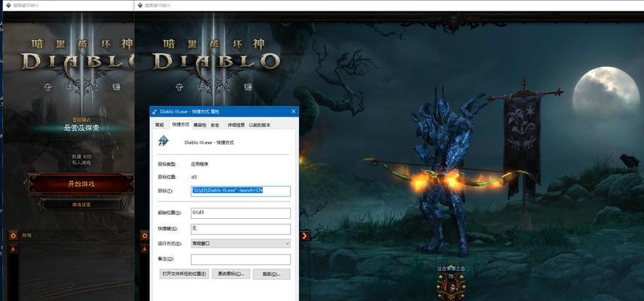
Task: Switch to the 快捷方式 tab
Action: point(180,124)
